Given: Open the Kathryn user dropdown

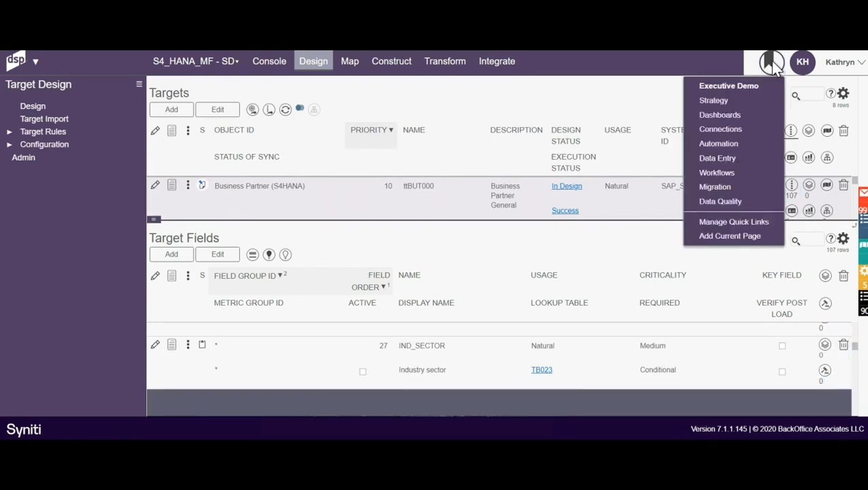Looking at the screenshot, I should click(x=844, y=62).
